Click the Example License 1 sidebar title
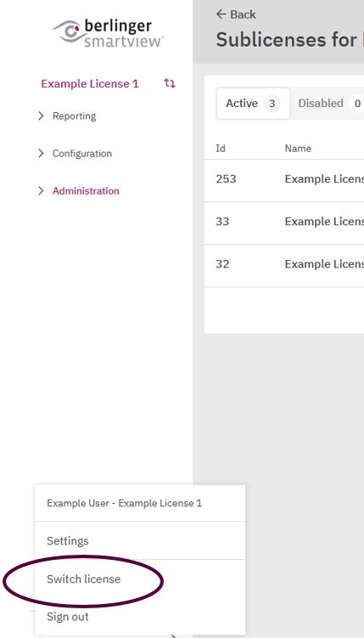 90,84
